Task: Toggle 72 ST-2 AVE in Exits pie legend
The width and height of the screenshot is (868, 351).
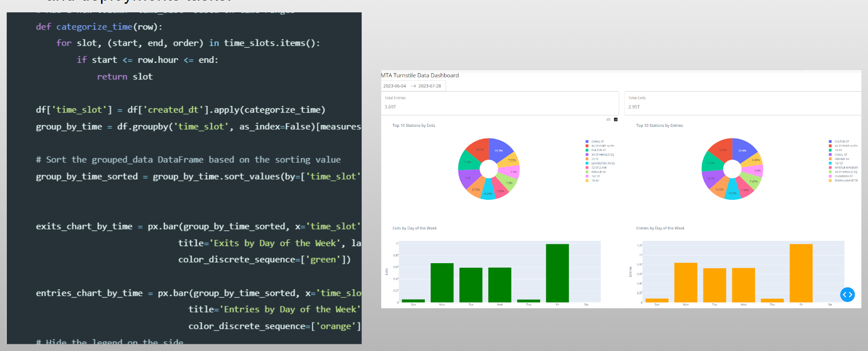Action: click(x=596, y=168)
